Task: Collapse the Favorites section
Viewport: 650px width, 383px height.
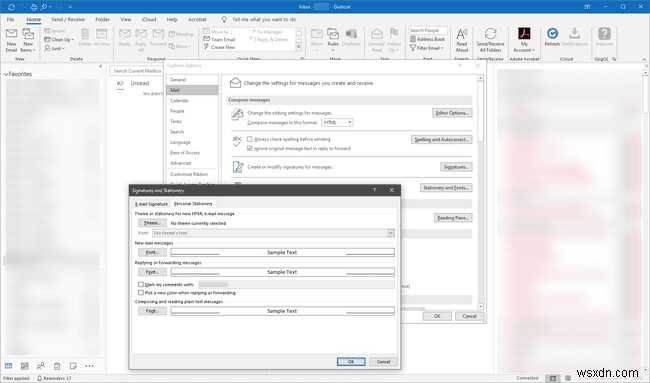Action: [6, 74]
